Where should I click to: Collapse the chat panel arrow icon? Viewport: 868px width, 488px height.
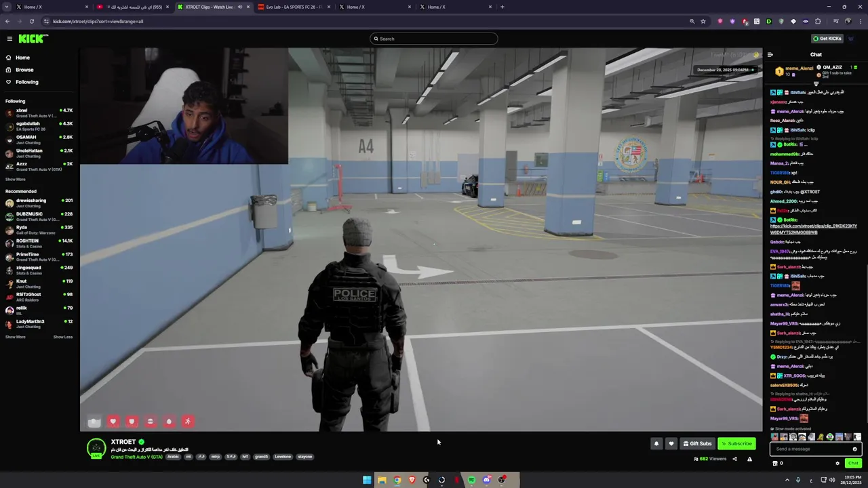[x=770, y=55]
